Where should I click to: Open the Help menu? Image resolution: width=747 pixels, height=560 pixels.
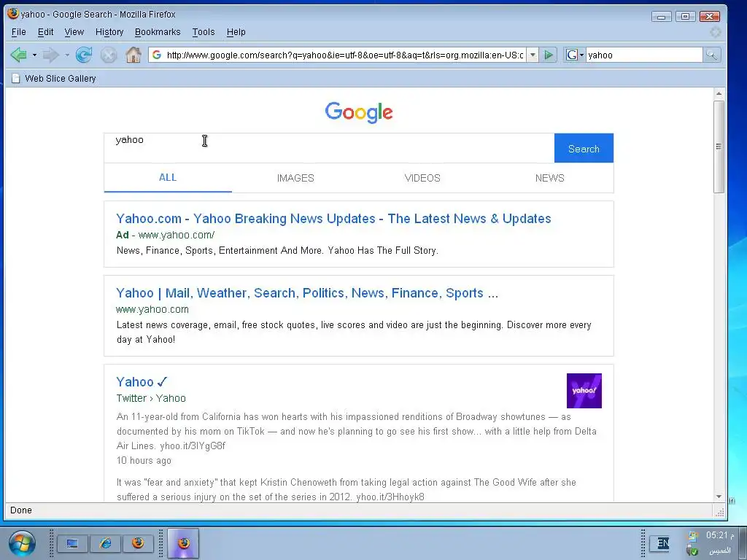click(236, 32)
